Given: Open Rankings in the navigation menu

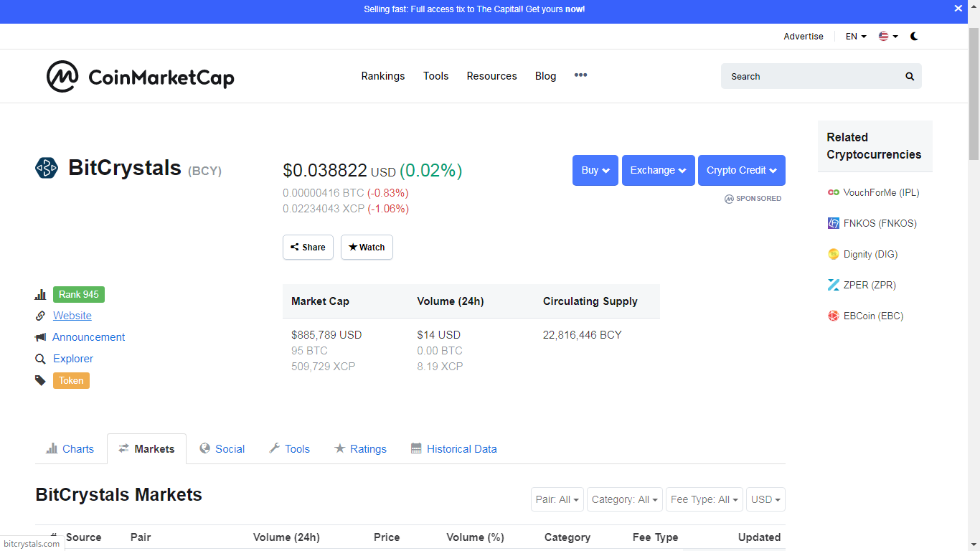Looking at the screenshot, I should [383, 76].
